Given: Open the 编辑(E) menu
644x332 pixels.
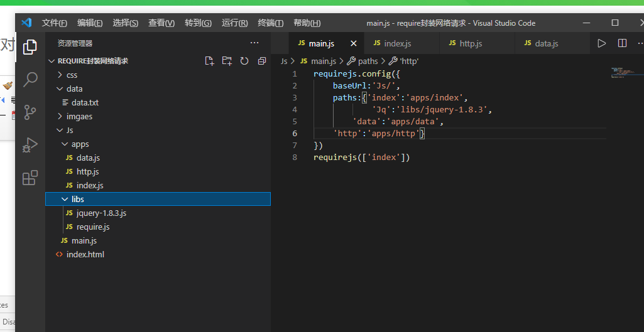Looking at the screenshot, I should pos(90,23).
